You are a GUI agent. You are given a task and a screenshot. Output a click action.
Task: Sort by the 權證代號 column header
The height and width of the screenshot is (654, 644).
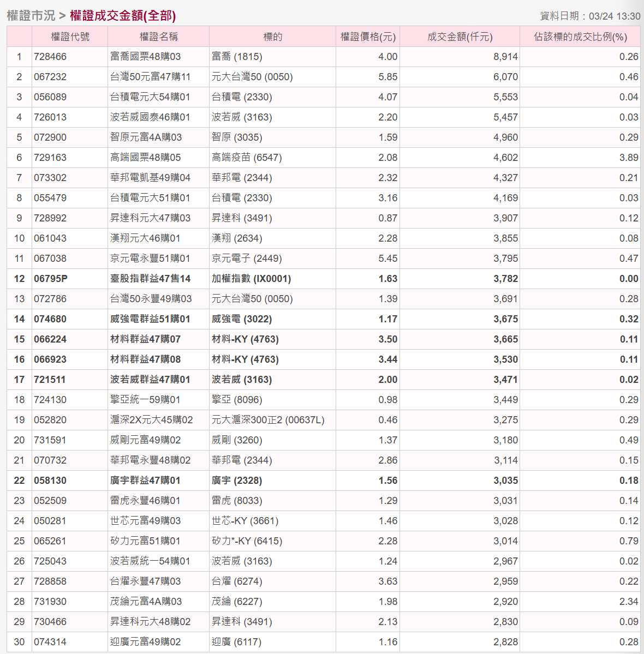click(x=69, y=36)
